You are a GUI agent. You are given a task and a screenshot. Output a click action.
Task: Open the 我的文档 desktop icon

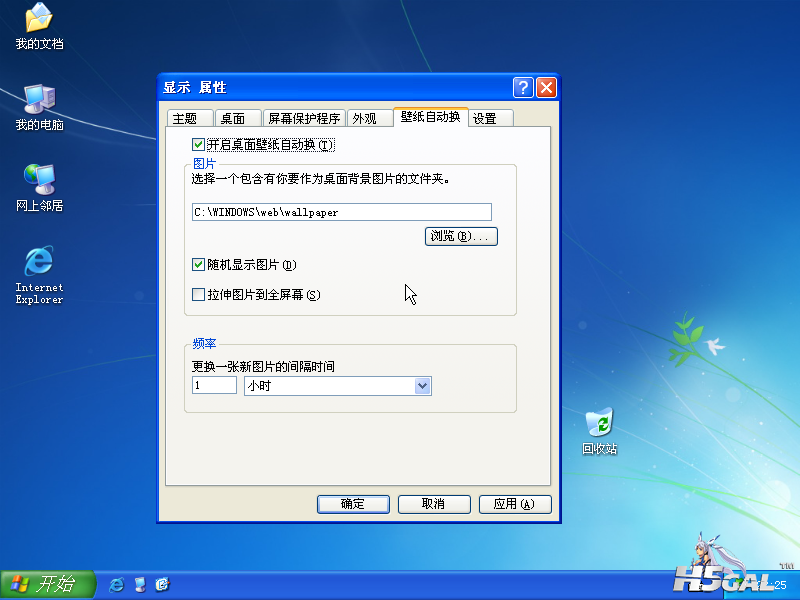click(39, 27)
